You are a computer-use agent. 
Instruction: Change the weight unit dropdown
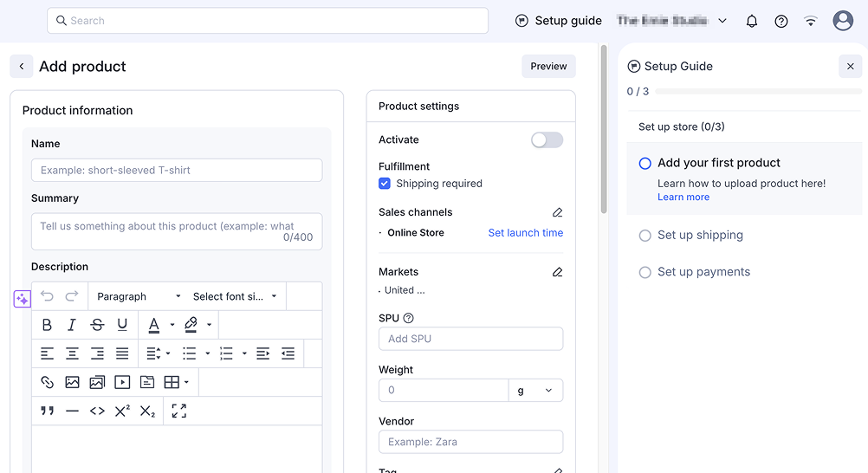[x=535, y=391]
